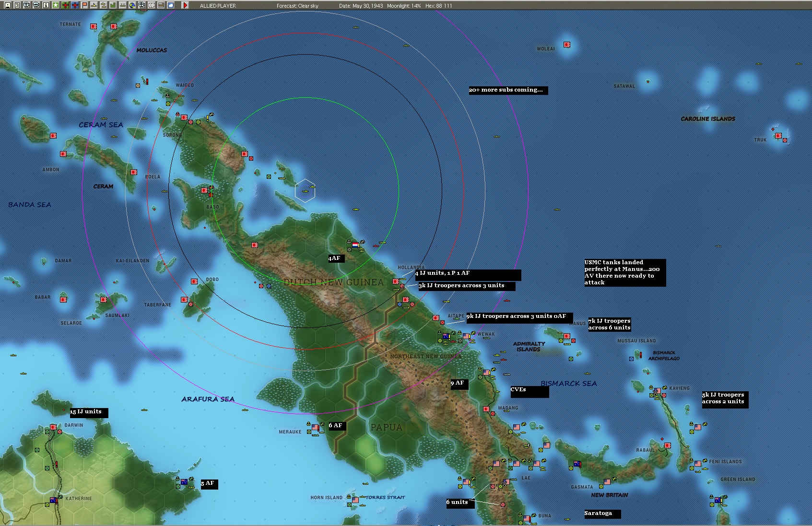Click the 'USMC tanks landed perfectly' note
812x526 pixels.
(625, 272)
